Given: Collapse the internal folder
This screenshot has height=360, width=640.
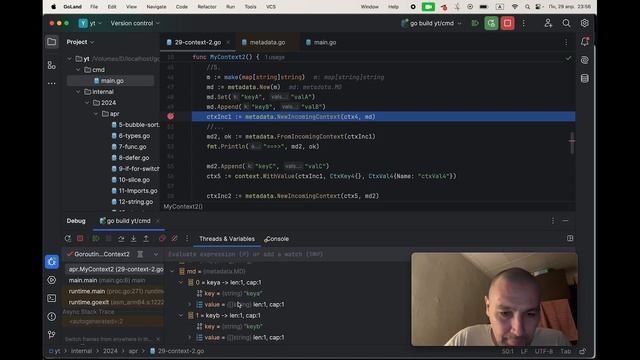Looking at the screenshot, I should (x=78, y=92).
